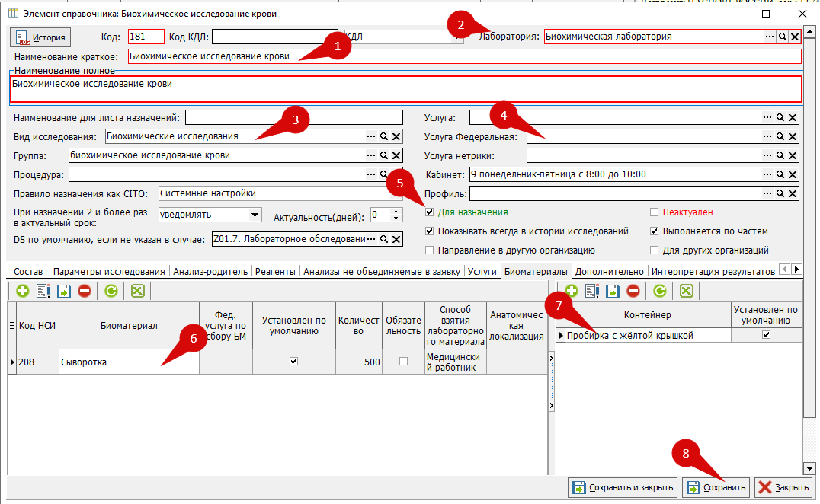Screen dimensions: 820x504
Task: Open Профиль selection via ellipsis
Action: tap(767, 194)
